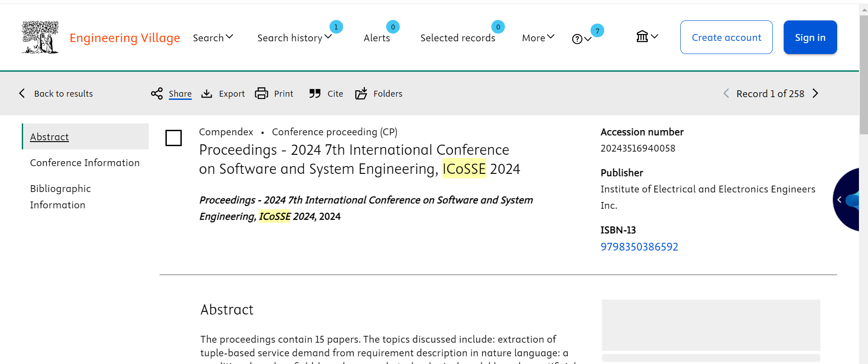Expand the Search dropdown menu
This screenshot has height=364, width=868.
213,38
